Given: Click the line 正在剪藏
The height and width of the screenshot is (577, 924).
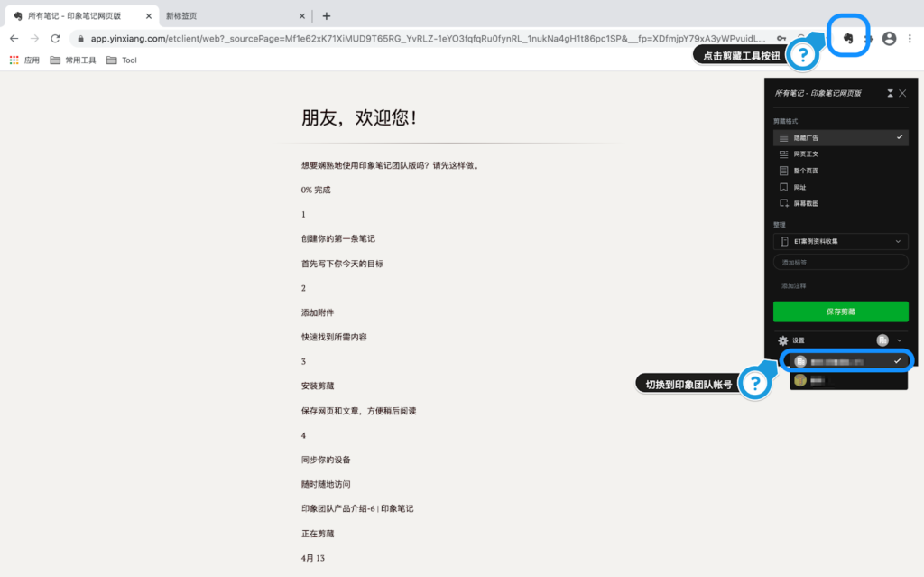Looking at the screenshot, I should (x=318, y=534).
